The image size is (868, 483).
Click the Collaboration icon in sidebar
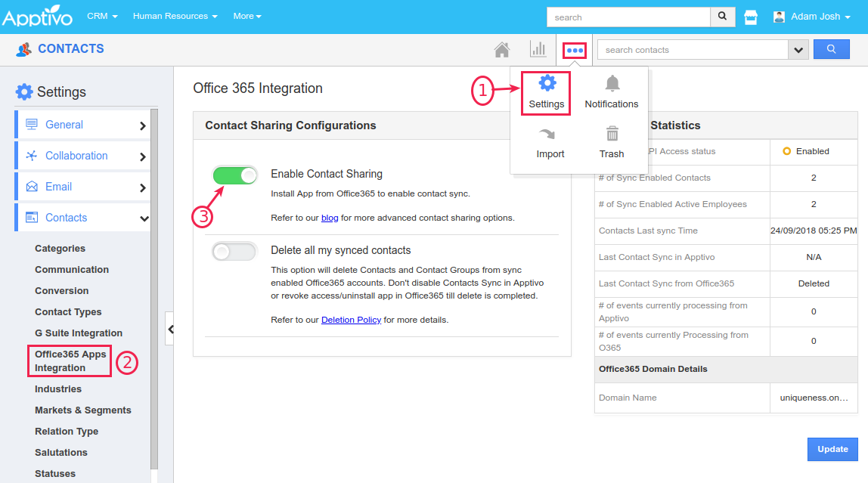(32, 156)
